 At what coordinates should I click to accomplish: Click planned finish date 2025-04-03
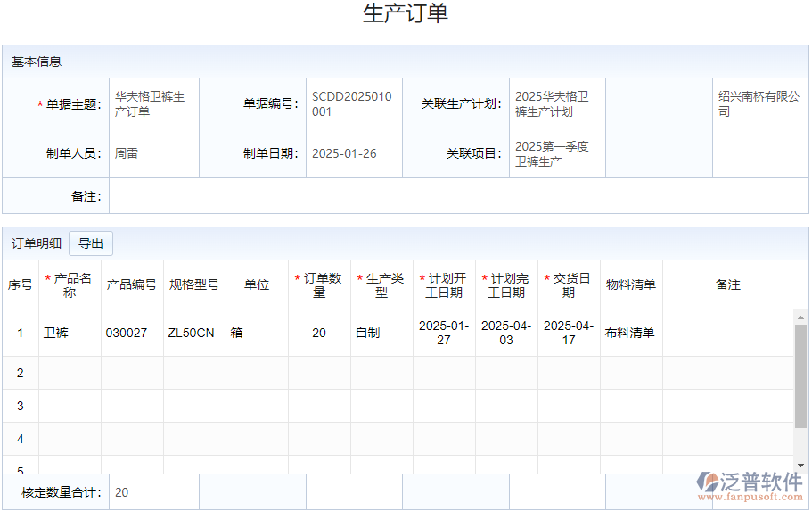click(x=506, y=333)
